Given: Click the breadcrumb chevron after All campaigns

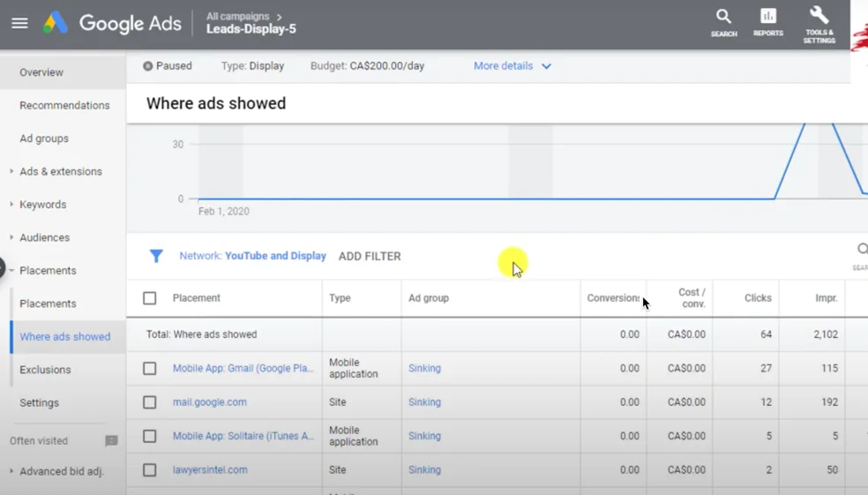Looking at the screenshot, I should [279, 17].
